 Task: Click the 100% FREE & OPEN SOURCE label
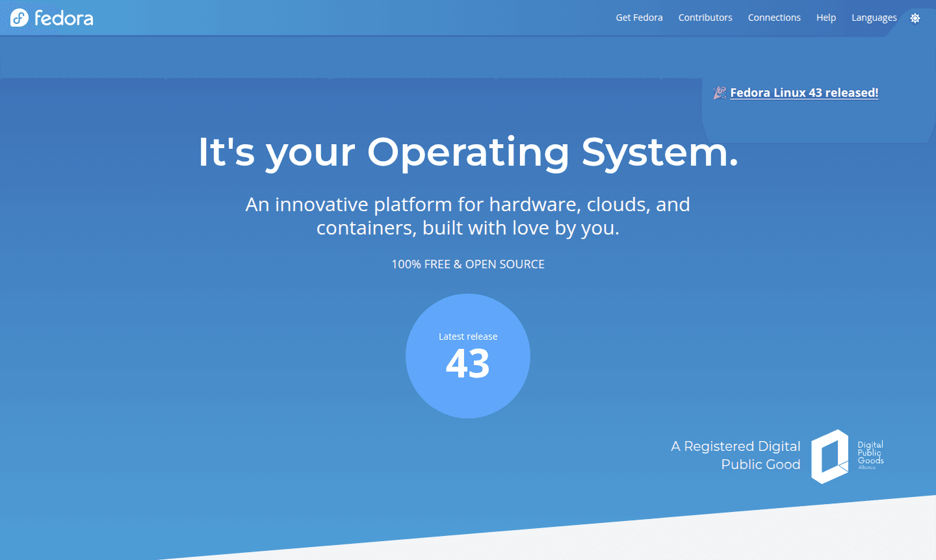tap(468, 264)
